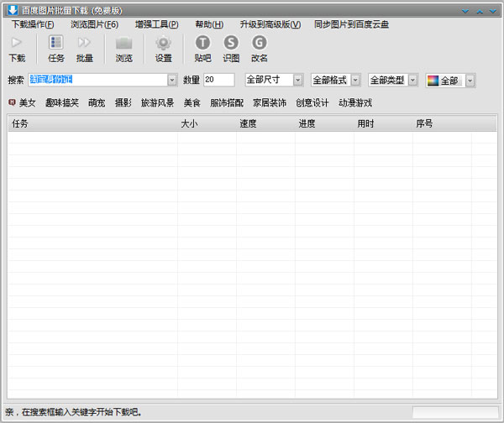Click into the 数量 field showing 20
504x423 pixels.
tap(219, 80)
